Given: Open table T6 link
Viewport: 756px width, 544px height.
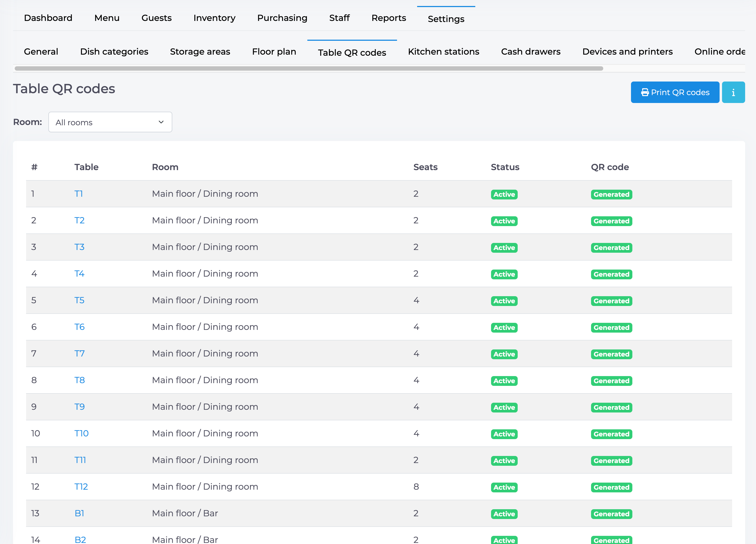Looking at the screenshot, I should (79, 327).
